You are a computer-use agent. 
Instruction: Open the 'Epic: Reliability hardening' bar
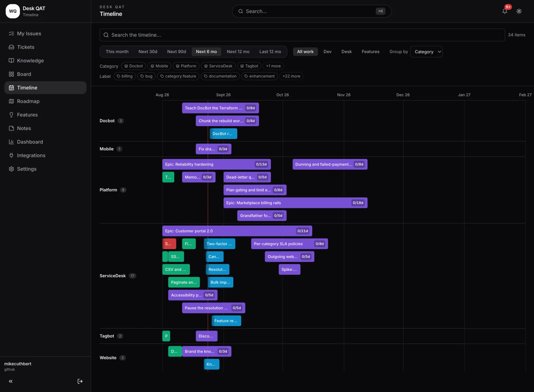[x=216, y=164]
